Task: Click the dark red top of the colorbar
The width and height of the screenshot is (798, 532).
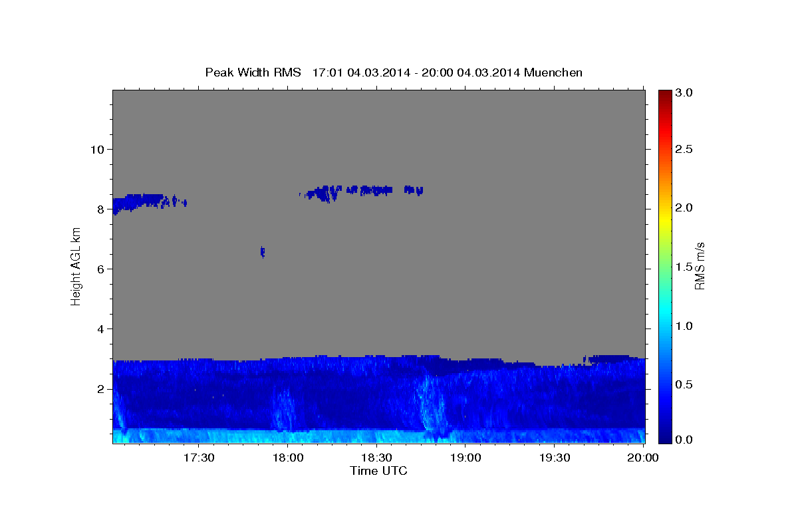Action: click(665, 94)
